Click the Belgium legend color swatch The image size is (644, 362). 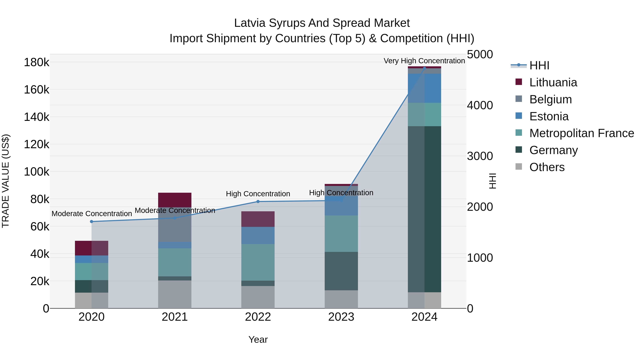pos(519,99)
